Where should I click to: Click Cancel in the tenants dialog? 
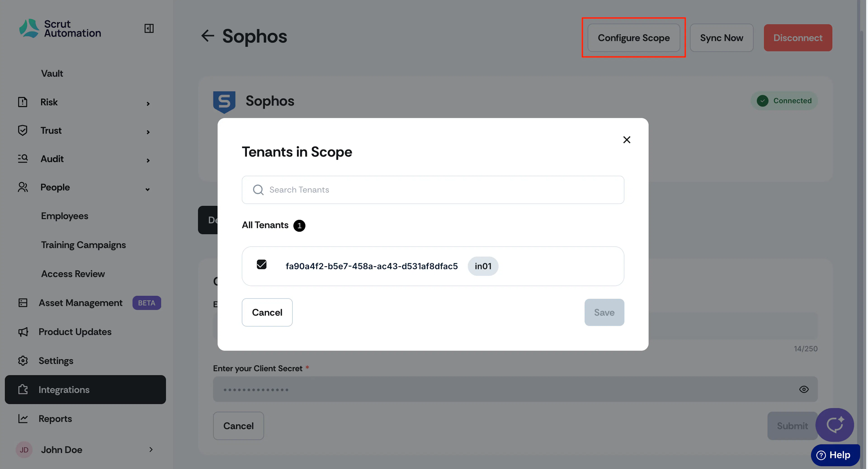click(x=267, y=312)
